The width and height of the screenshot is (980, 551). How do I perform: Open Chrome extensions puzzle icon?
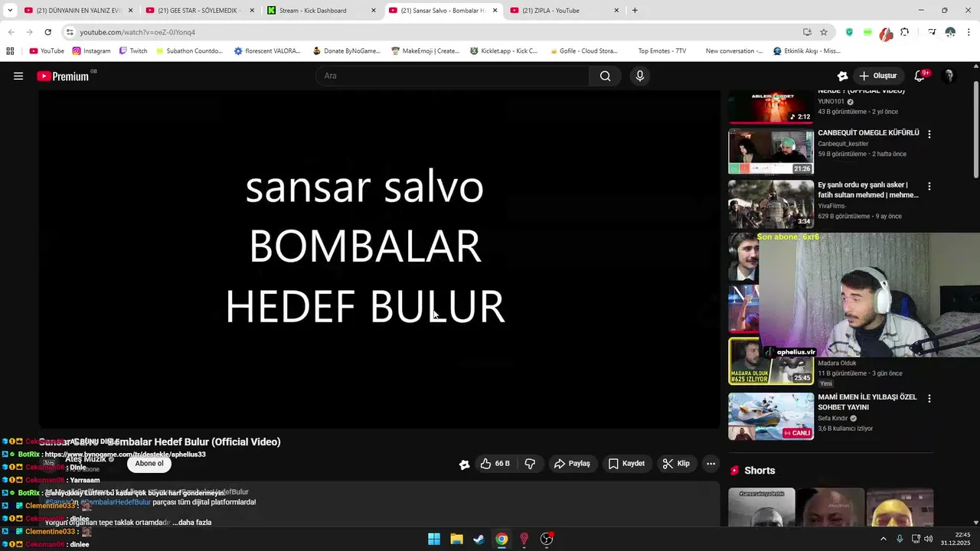905,32
